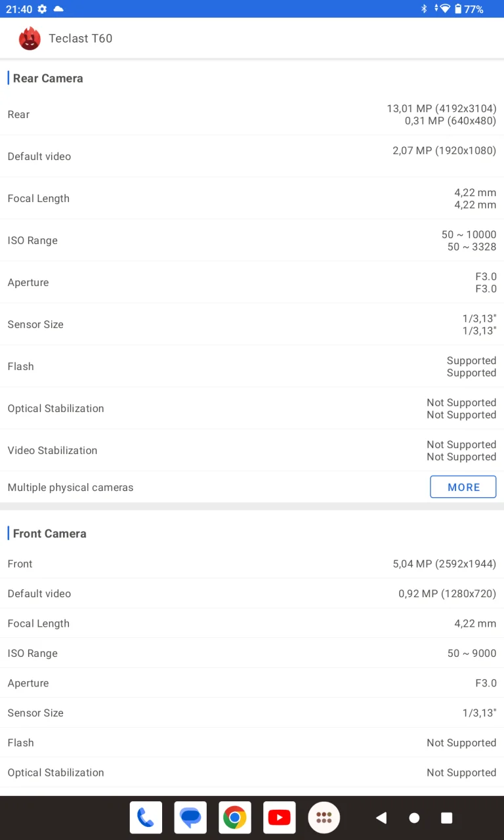Select the Rear Camera section heading
Image resolution: width=504 pixels, height=840 pixels.
(47, 78)
